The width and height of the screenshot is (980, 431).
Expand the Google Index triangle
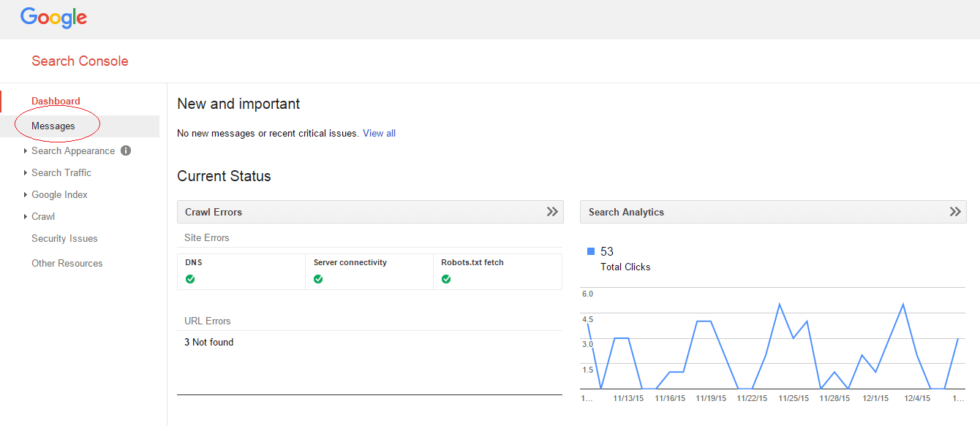pyautogui.click(x=26, y=195)
